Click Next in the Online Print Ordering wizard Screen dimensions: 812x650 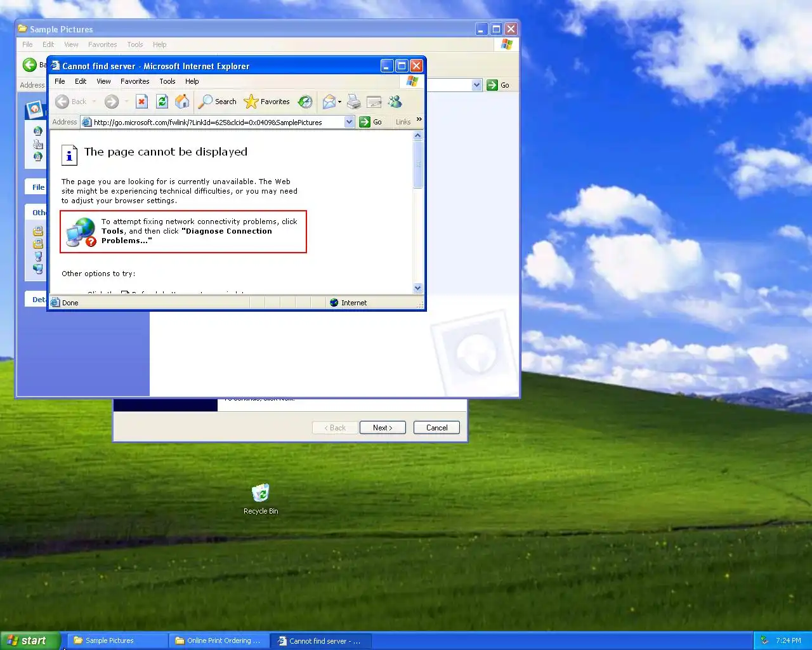[383, 428]
